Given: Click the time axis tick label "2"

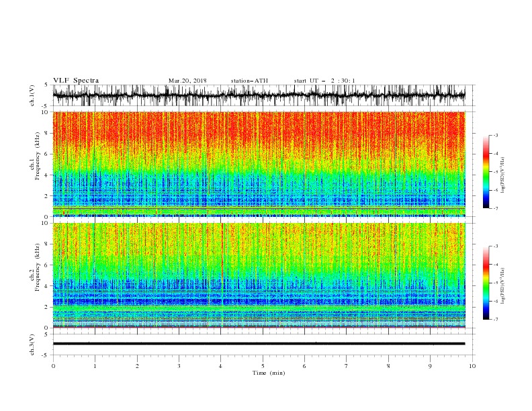Looking at the screenshot, I should [137, 366].
